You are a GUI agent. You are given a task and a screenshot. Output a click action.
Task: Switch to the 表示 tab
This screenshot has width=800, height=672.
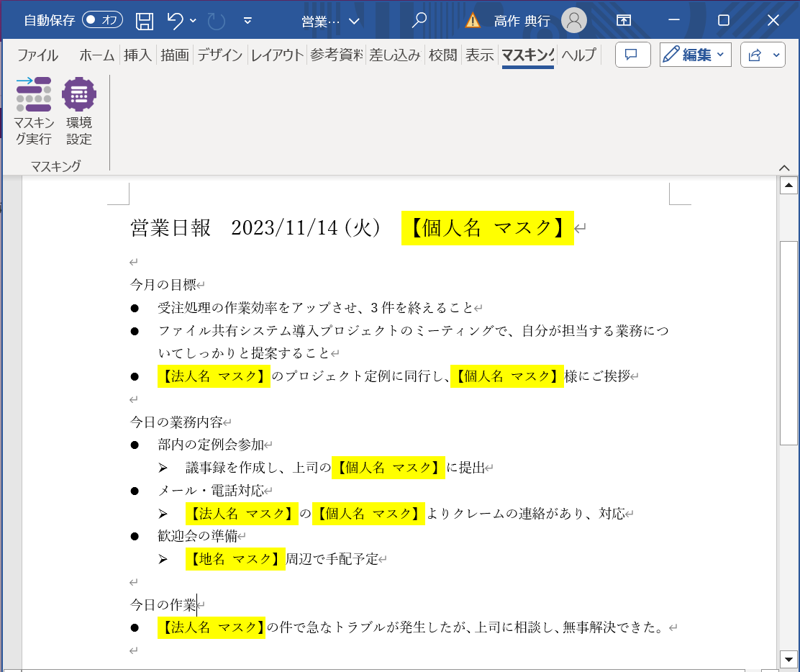point(480,55)
